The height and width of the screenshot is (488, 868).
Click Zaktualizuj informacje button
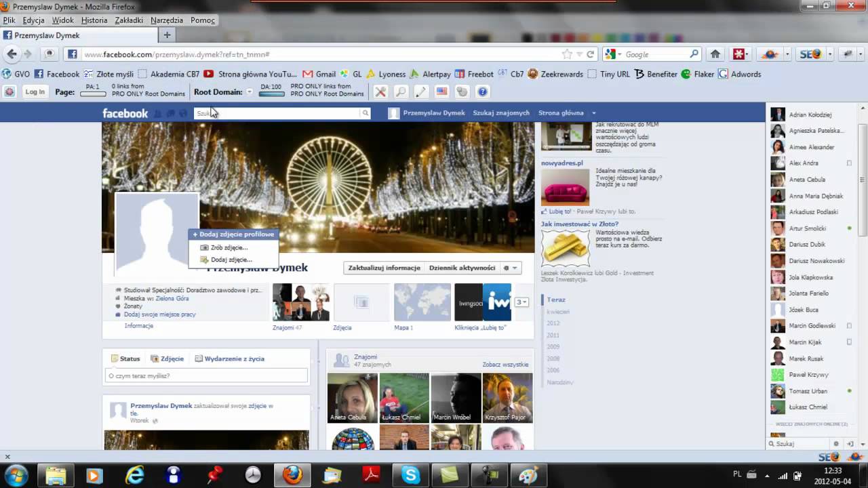(384, 268)
